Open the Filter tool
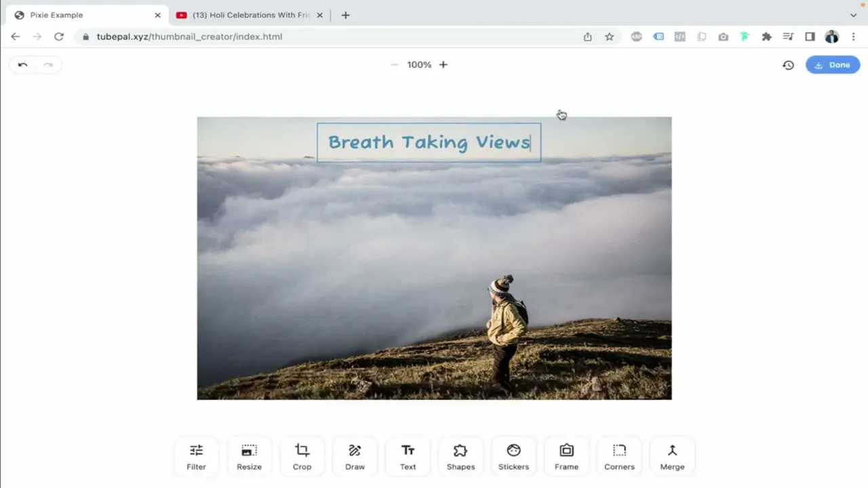Screen dimensions: 868x488 point(196,457)
